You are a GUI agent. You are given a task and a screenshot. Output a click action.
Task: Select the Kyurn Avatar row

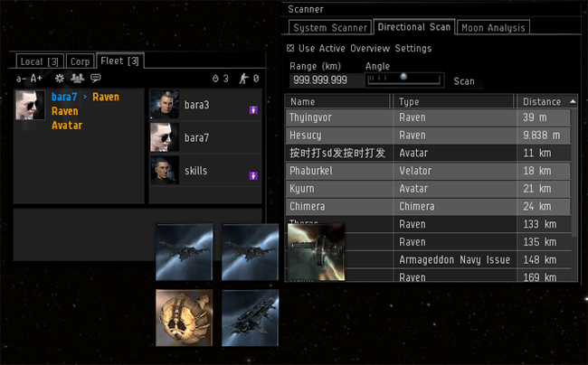[x=428, y=189]
